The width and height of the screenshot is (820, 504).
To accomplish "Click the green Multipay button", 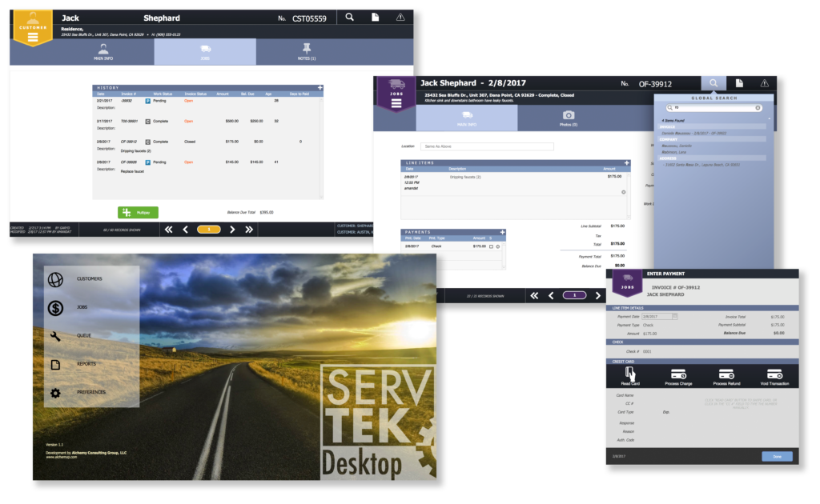I will [138, 213].
